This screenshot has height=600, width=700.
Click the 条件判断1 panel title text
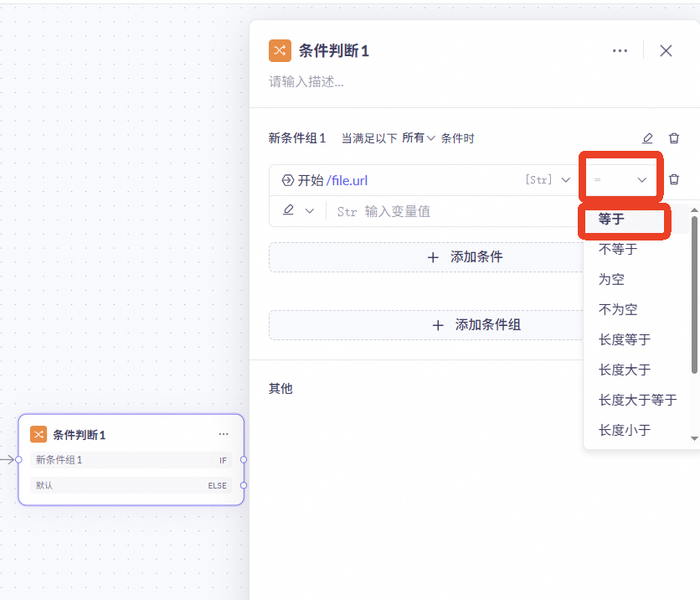[334, 51]
